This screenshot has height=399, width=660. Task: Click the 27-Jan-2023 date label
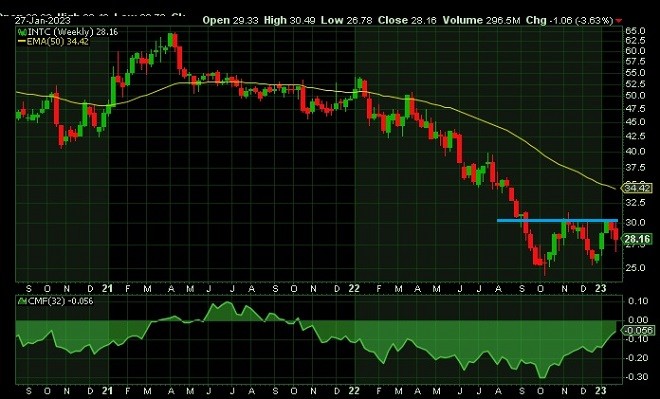43,20
